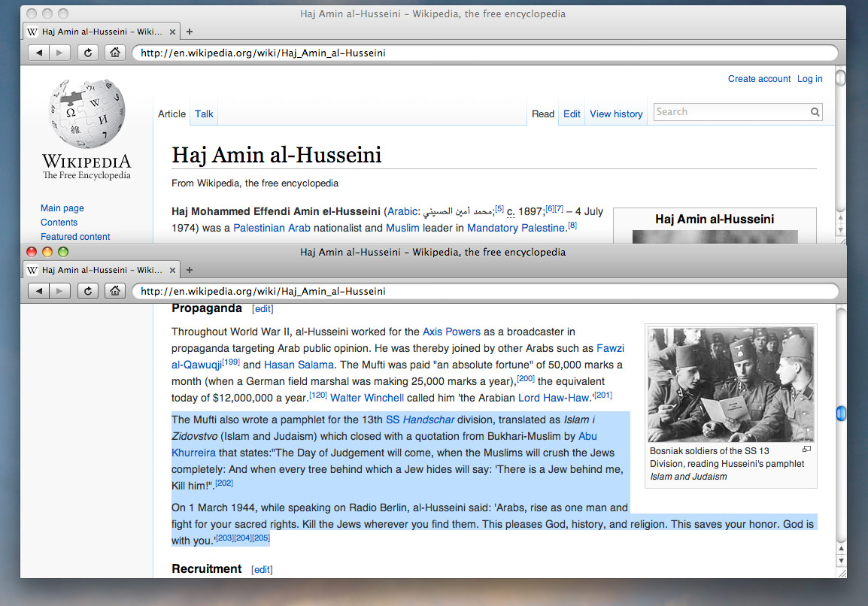
Task: Open footnote 202 reference
Action: 224,483
